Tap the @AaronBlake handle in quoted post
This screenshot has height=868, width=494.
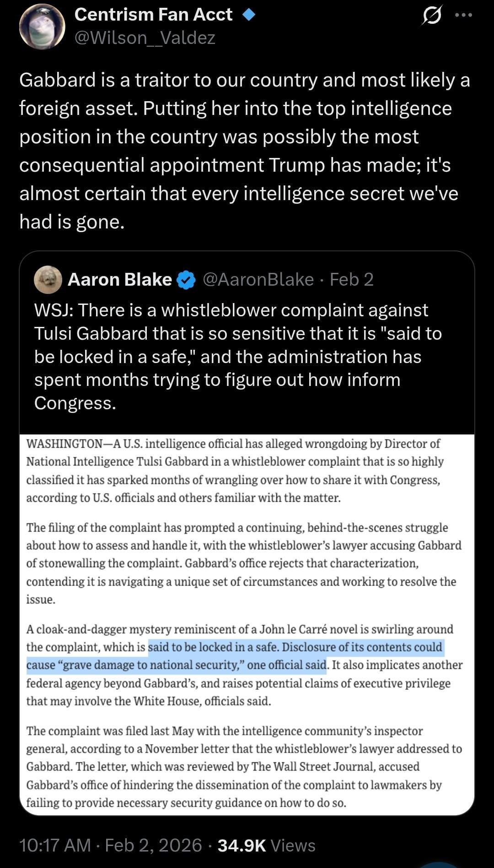pyautogui.click(x=258, y=279)
